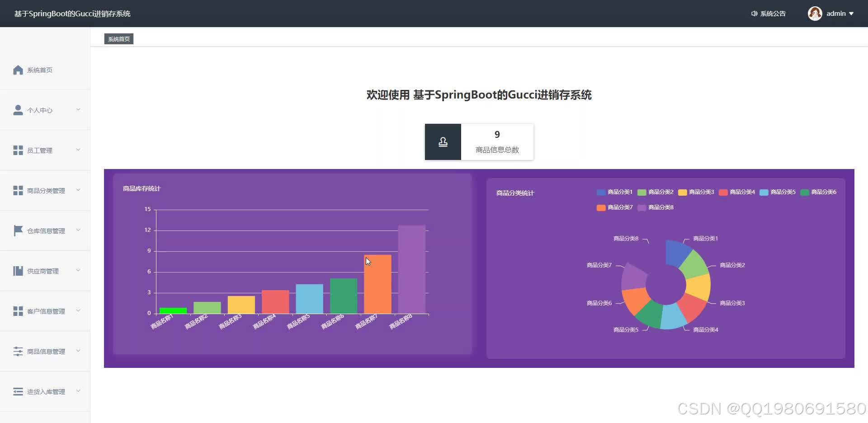Screen dimensions: 868x423
Task: Click the 商品分类5 pie label
Action: pos(626,330)
